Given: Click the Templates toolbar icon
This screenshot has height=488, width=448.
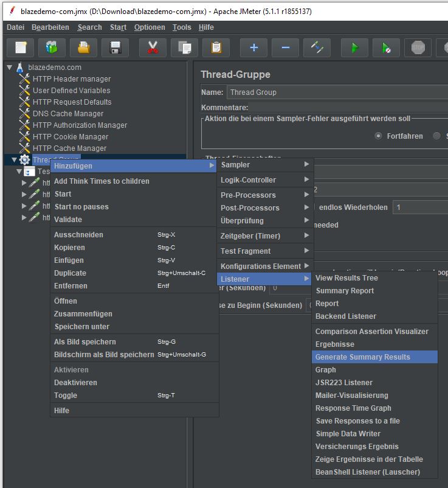Looking at the screenshot, I should pyautogui.click(x=52, y=48).
